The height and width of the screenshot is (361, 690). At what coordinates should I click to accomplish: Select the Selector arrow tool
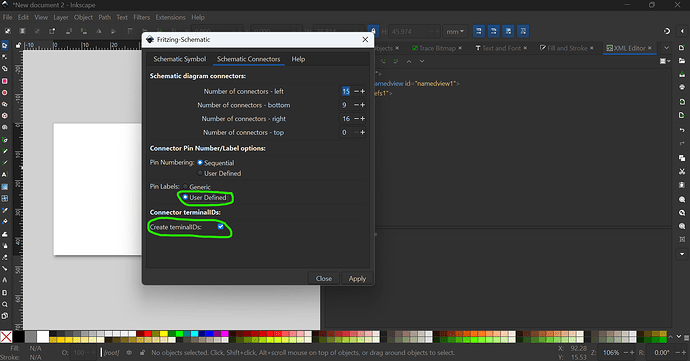click(4, 45)
